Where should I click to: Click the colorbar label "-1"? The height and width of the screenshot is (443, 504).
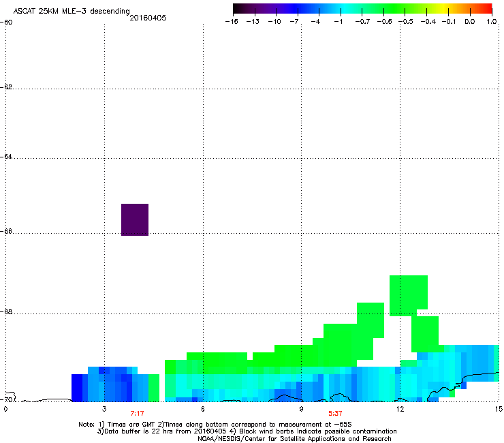pyautogui.click(x=338, y=22)
